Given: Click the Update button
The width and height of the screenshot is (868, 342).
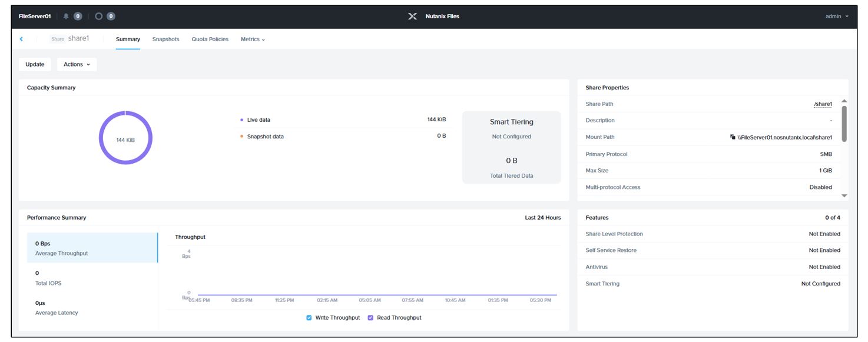Looking at the screenshot, I should coord(35,65).
